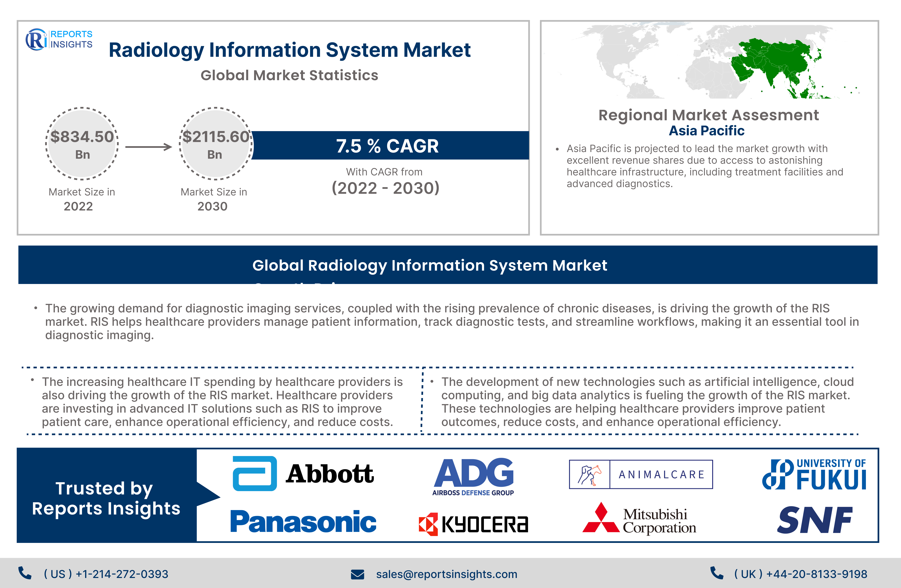The image size is (901, 588).
Task: Click the $834.50 Bn market size circle
Action: 82,144
